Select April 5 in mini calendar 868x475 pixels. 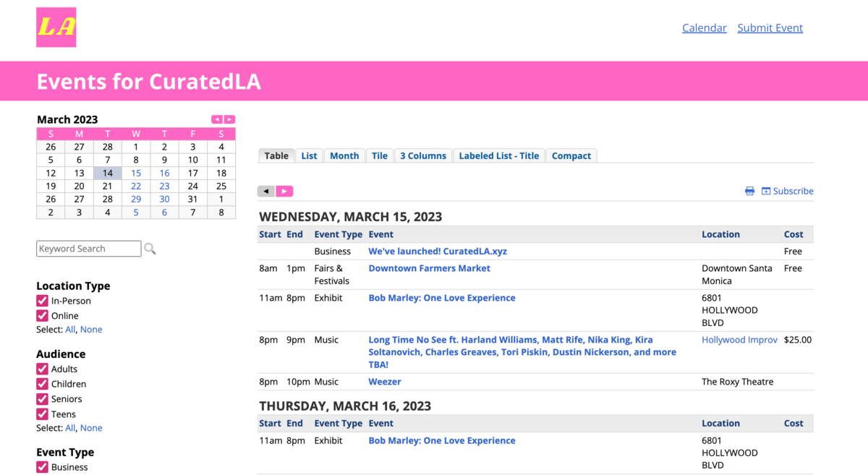136,213
